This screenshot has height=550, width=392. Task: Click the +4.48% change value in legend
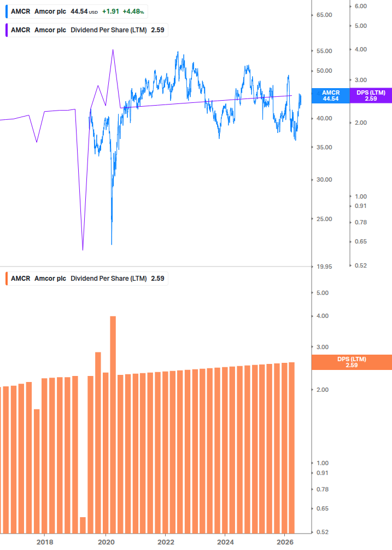[133, 11]
